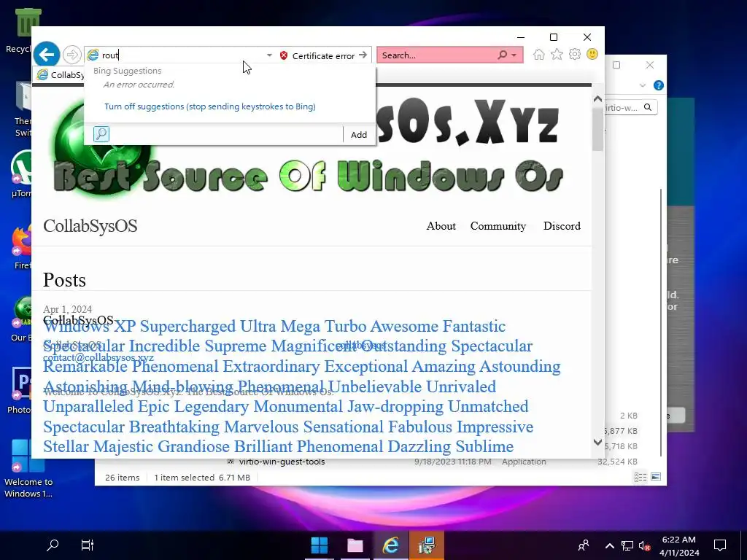
Task: Click the CollabSysOS site title
Action: pyautogui.click(x=90, y=226)
